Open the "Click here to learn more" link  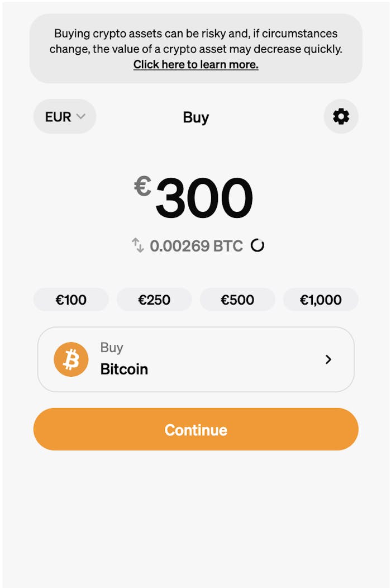tap(195, 64)
